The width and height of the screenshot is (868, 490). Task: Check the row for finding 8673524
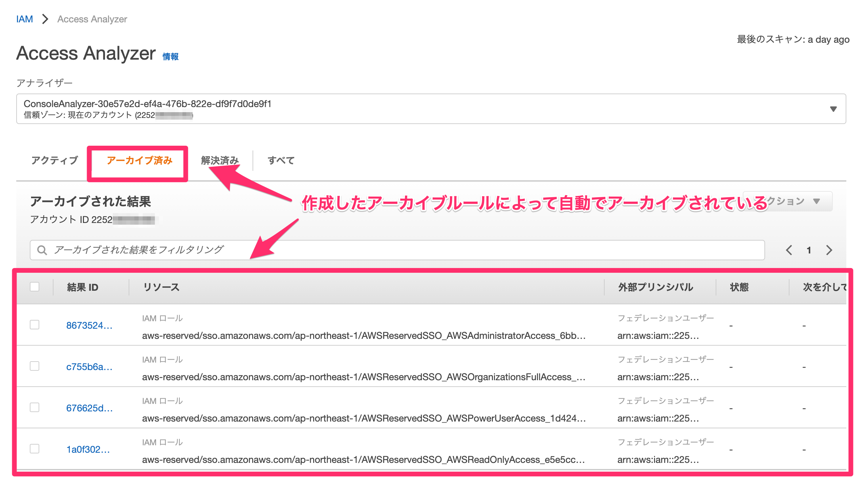click(x=35, y=325)
